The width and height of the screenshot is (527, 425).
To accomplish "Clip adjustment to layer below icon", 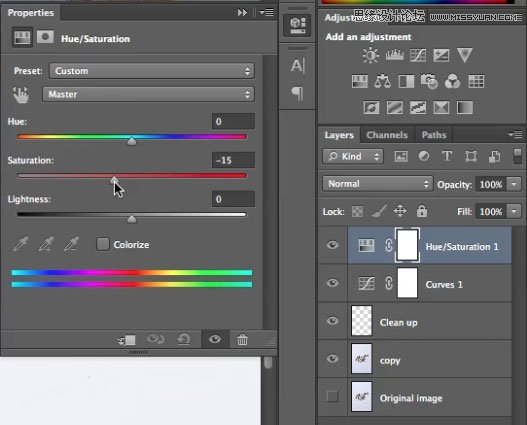I will [x=127, y=340].
